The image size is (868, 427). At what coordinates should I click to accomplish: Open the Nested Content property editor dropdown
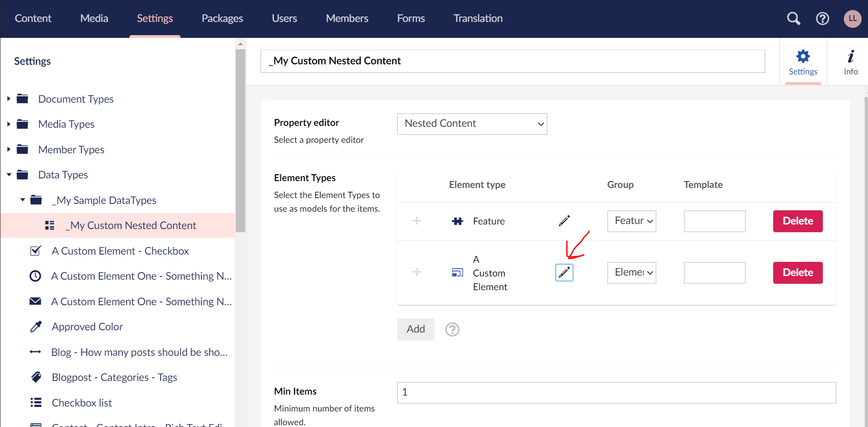(472, 124)
